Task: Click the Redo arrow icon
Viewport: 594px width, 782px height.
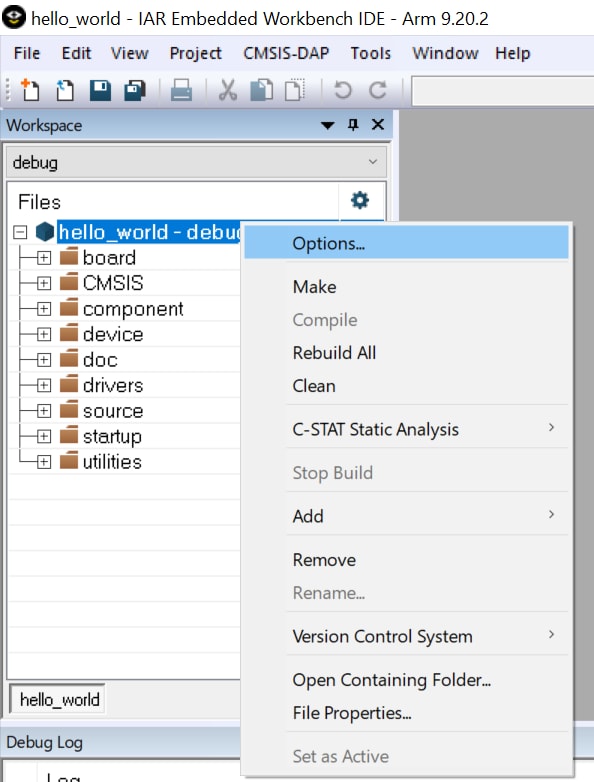Action: click(x=378, y=90)
